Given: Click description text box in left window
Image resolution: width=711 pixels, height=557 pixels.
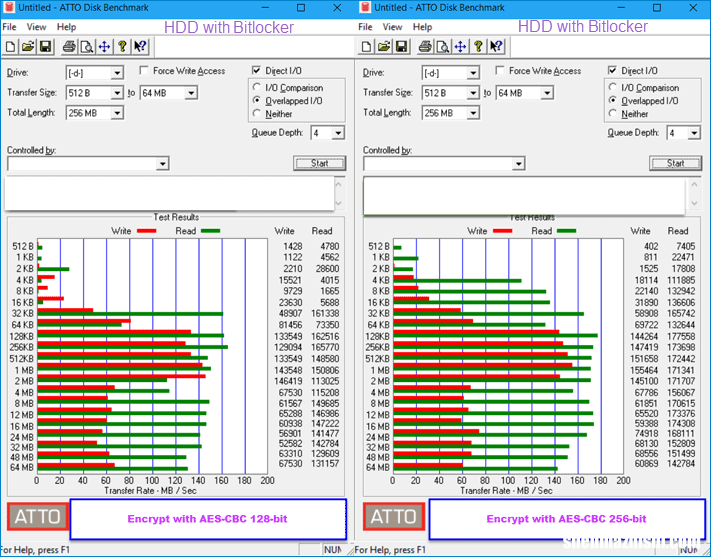Looking at the screenshot, I should point(170,194).
